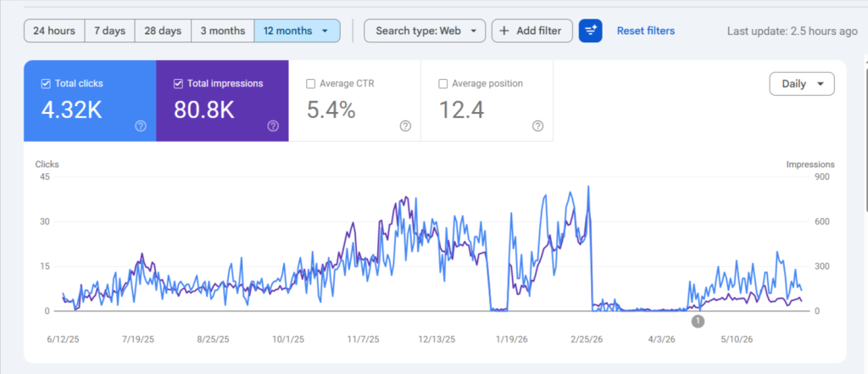Click the 6/12/25 date axis label

click(x=62, y=339)
